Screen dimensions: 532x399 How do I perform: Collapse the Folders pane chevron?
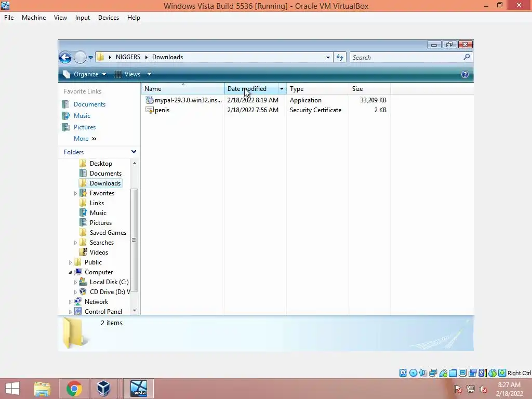pyautogui.click(x=134, y=152)
